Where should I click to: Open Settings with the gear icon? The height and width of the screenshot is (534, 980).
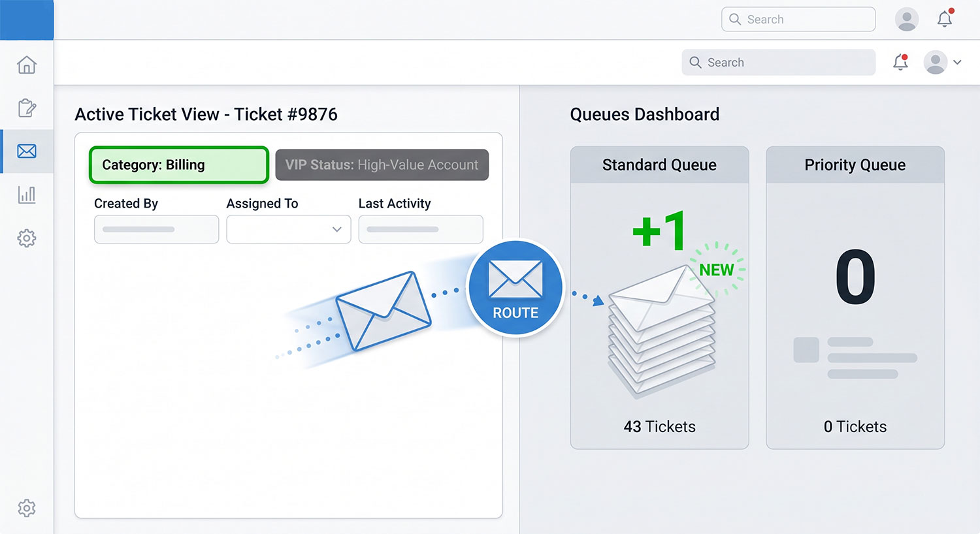[27, 238]
